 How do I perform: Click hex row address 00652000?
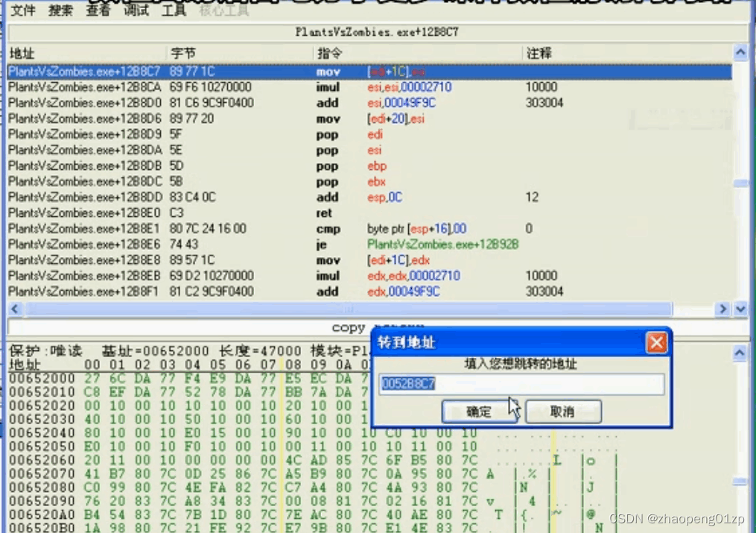pyautogui.click(x=42, y=379)
